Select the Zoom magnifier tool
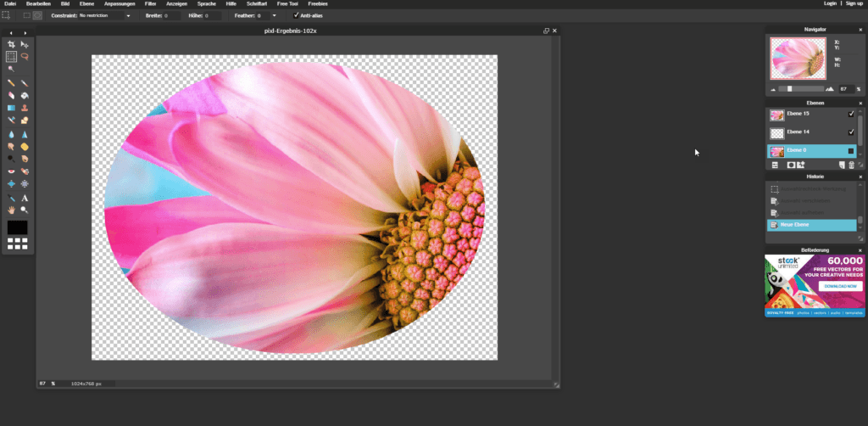The image size is (868, 426). (25, 210)
